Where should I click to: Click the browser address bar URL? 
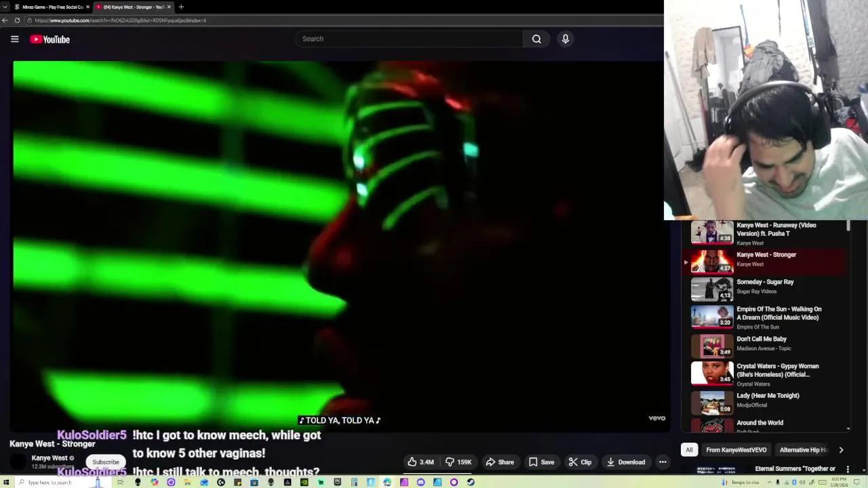(121, 20)
